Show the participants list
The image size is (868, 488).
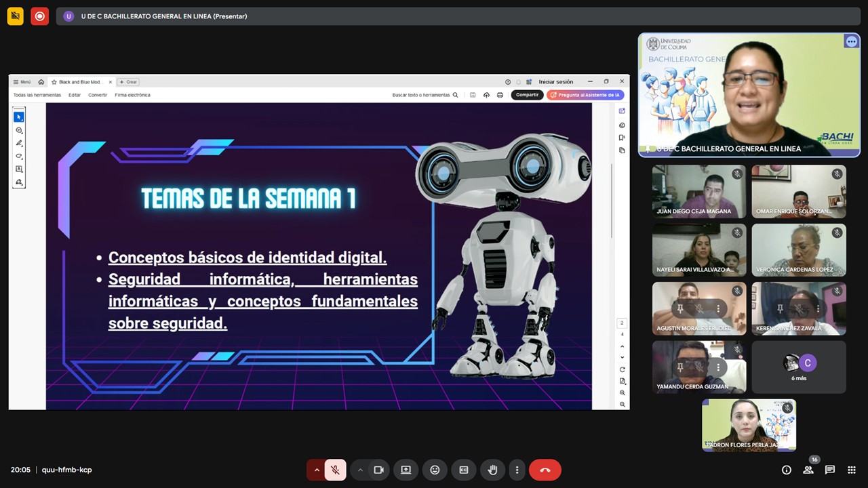click(808, 470)
